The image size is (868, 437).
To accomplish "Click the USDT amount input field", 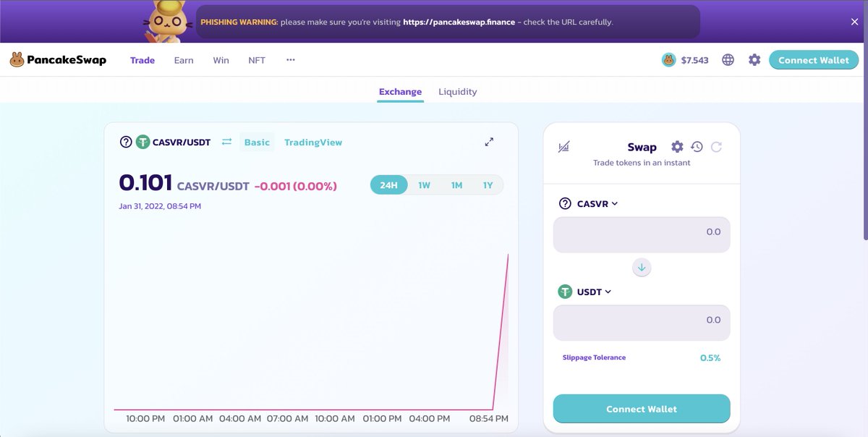I will coord(642,323).
